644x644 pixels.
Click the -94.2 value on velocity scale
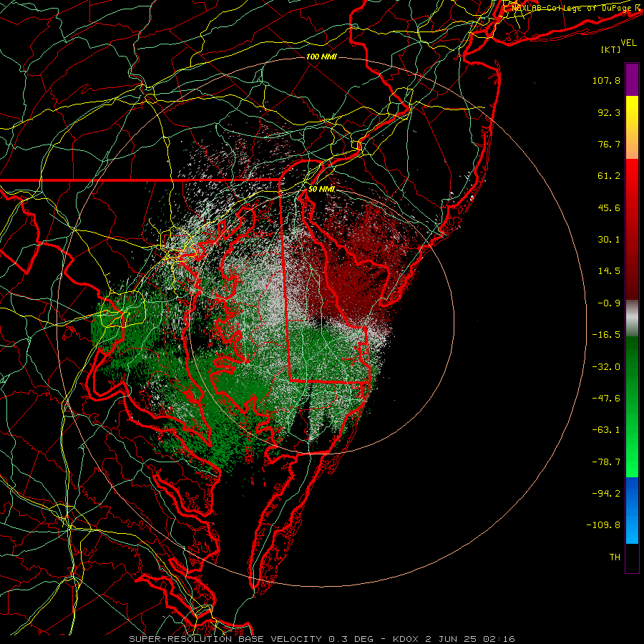pyautogui.click(x=606, y=494)
